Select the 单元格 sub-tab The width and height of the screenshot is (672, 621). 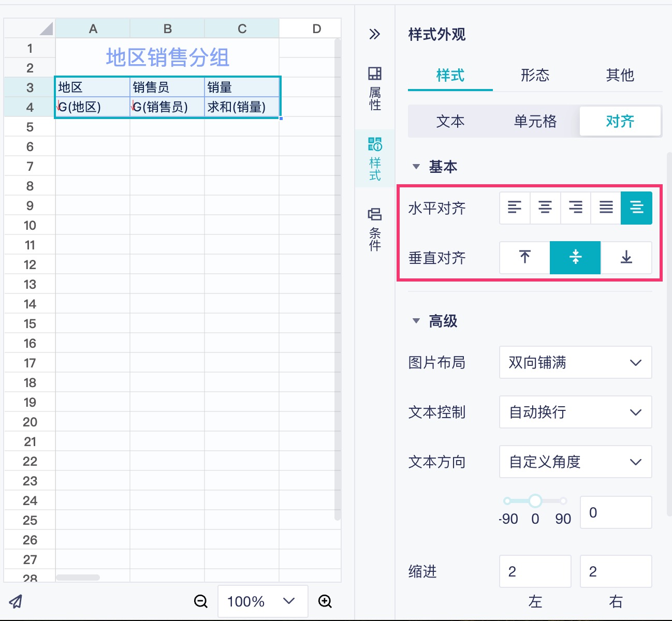coord(535,121)
